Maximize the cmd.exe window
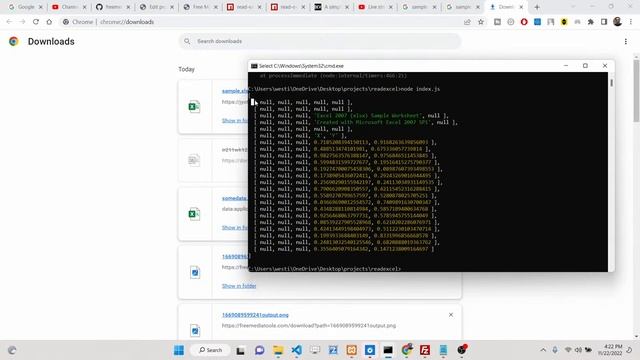 pos(585,66)
